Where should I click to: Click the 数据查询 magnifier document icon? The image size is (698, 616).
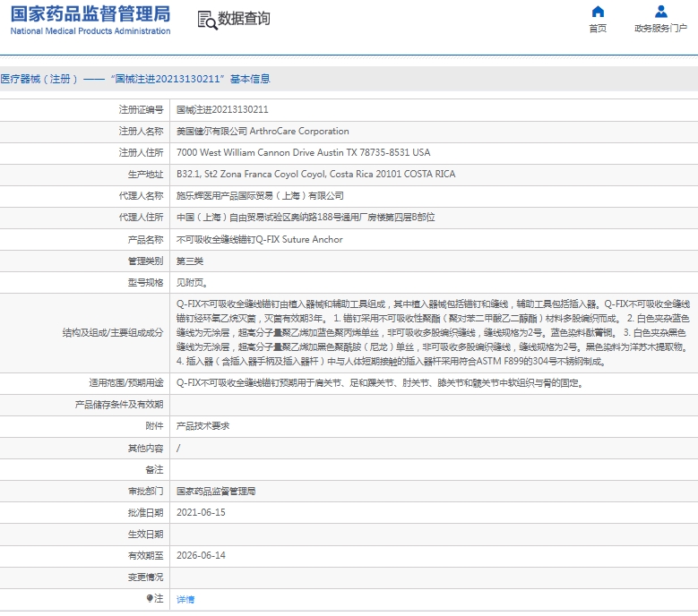click(208, 21)
